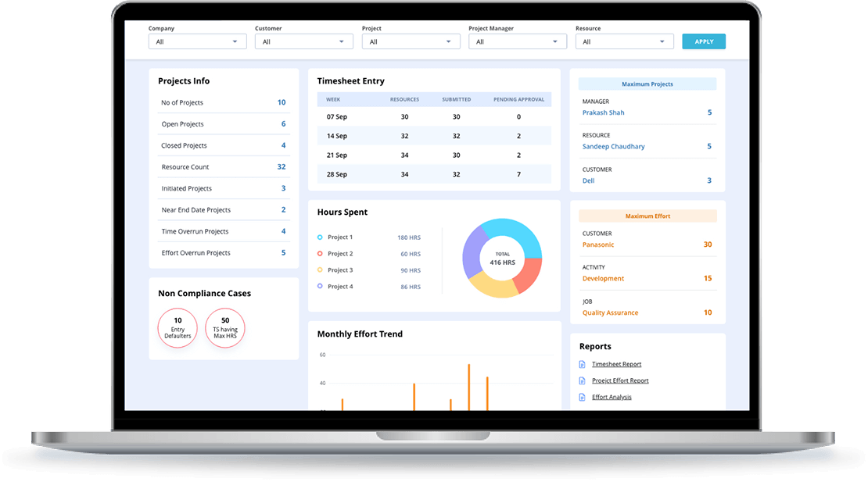Click the 50 TS having Max HRS badge

coord(225,328)
